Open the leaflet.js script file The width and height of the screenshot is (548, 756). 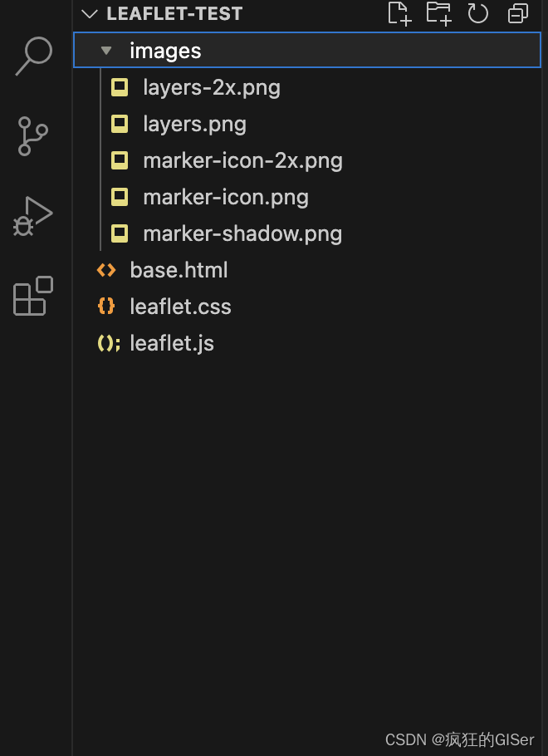(x=172, y=343)
